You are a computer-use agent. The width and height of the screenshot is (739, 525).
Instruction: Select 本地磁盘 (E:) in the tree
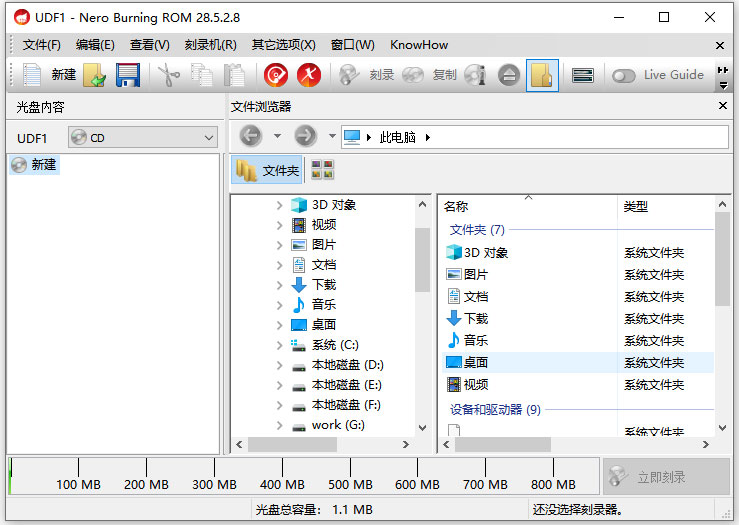346,385
